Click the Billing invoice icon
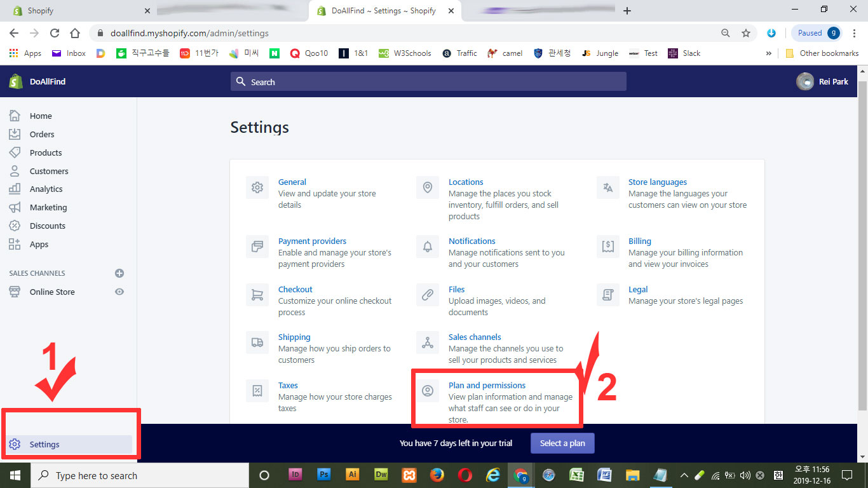Image resolution: width=868 pixels, height=488 pixels. [x=608, y=247]
